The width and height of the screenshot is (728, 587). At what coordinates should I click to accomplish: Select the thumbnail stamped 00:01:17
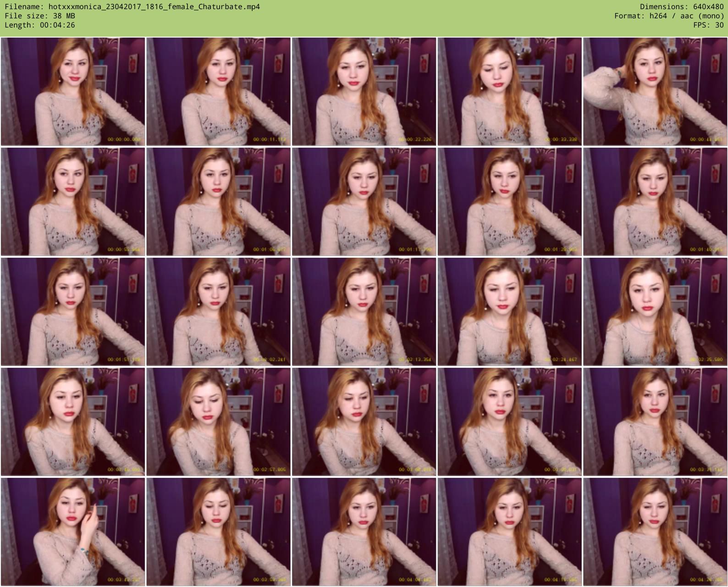[364, 202]
